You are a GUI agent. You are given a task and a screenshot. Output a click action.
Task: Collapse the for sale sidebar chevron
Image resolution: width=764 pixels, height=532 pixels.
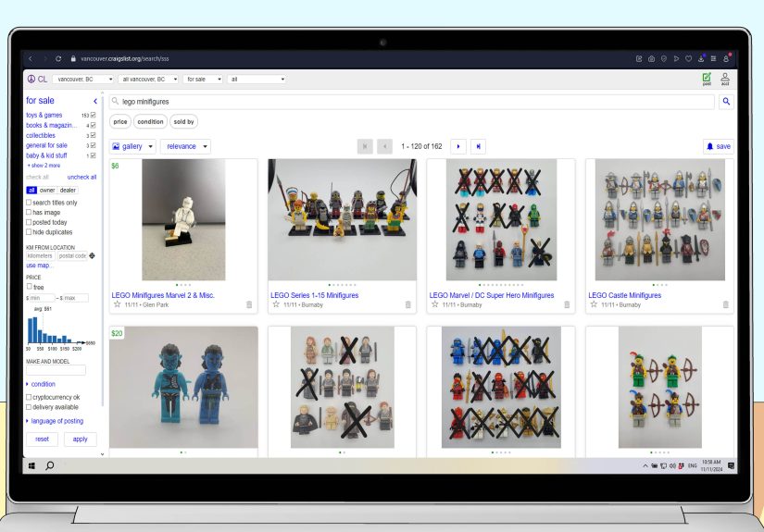(95, 101)
